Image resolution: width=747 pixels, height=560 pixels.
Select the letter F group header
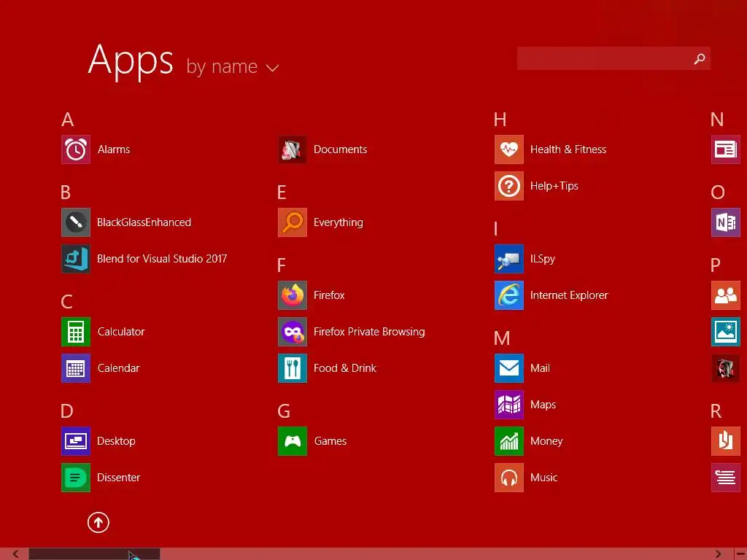pyautogui.click(x=282, y=265)
